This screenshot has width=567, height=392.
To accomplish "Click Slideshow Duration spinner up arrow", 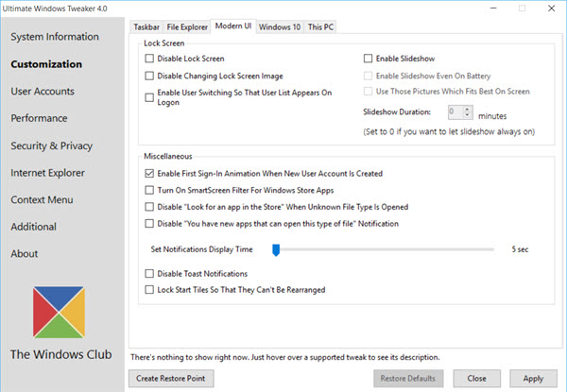I will coord(467,109).
